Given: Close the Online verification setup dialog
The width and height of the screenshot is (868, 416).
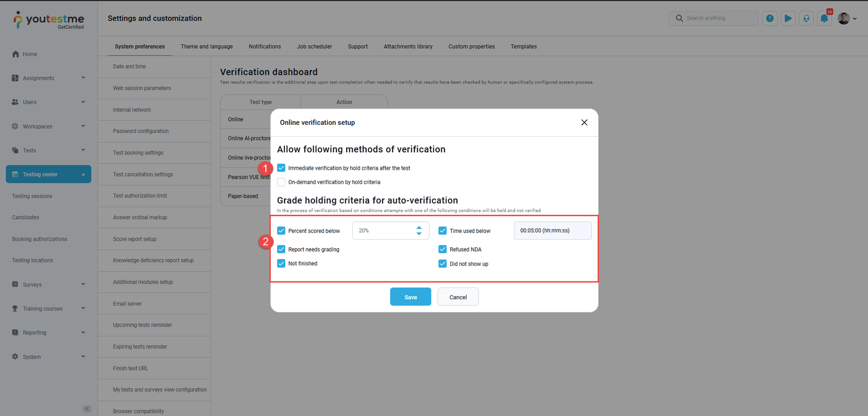Looking at the screenshot, I should (584, 123).
